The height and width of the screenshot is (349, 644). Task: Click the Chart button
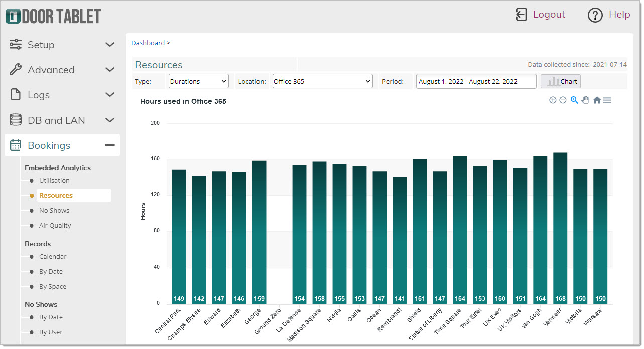point(561,81)
